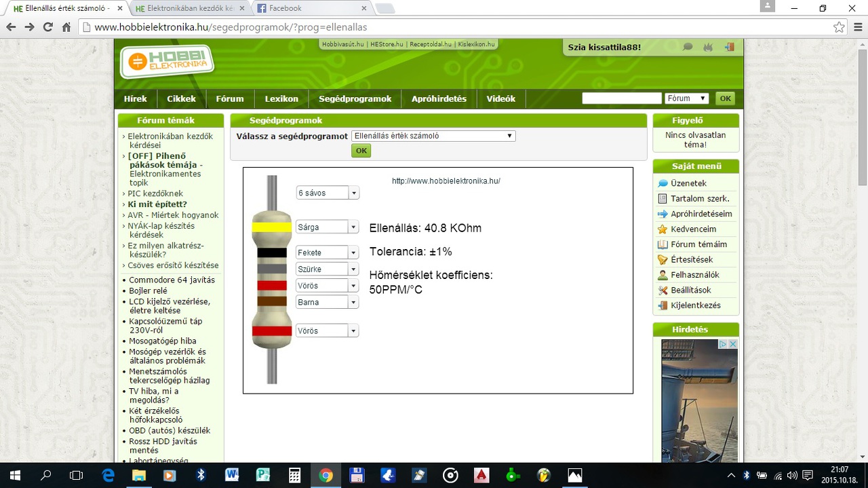Open Chrome menu hamburger icon
The image size is (868, 488).
[x=859, y=27]
